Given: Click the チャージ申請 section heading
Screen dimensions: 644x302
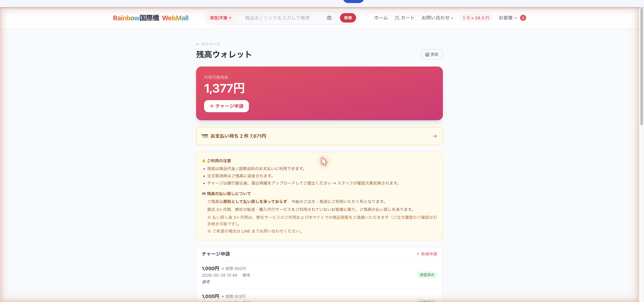Looking at the screenshot, I should click(216, 254).
